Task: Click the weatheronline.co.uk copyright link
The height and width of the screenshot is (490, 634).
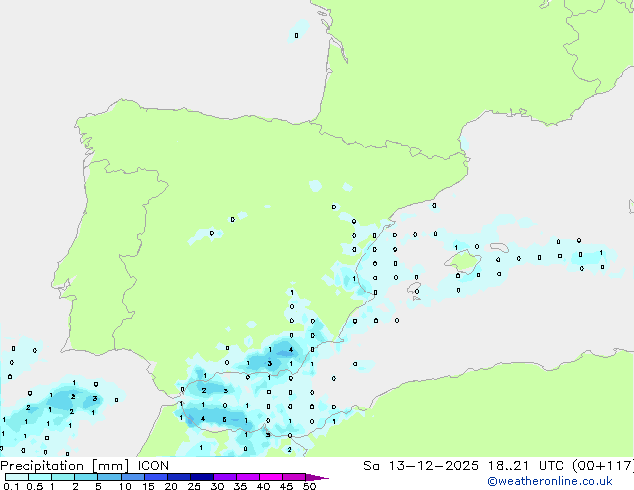Action: click(563, 481)
